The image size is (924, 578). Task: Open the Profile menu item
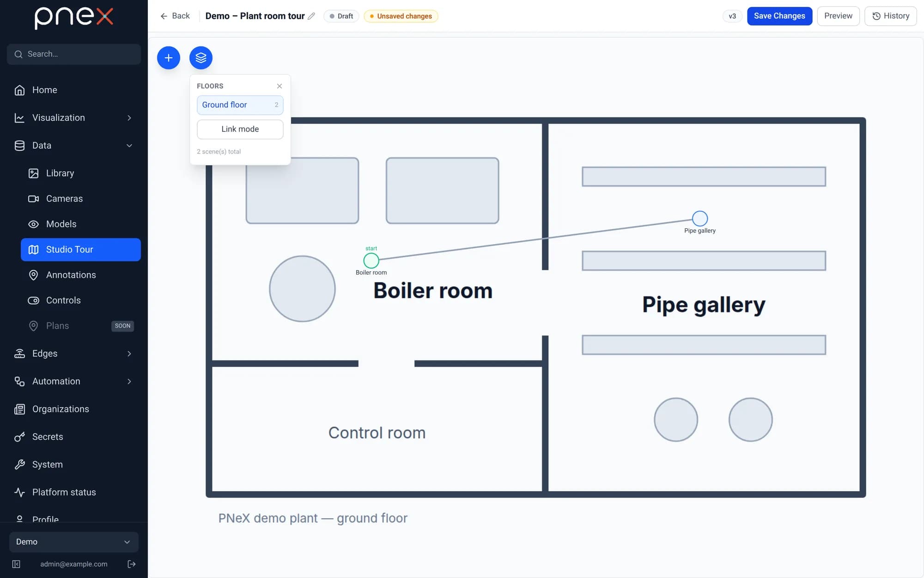pos(74,518)
